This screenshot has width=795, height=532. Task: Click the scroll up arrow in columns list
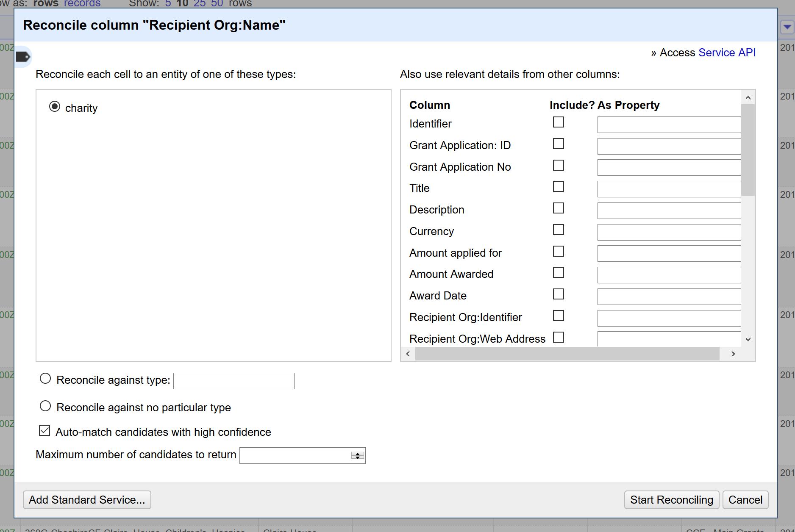(x=748, y=98)
